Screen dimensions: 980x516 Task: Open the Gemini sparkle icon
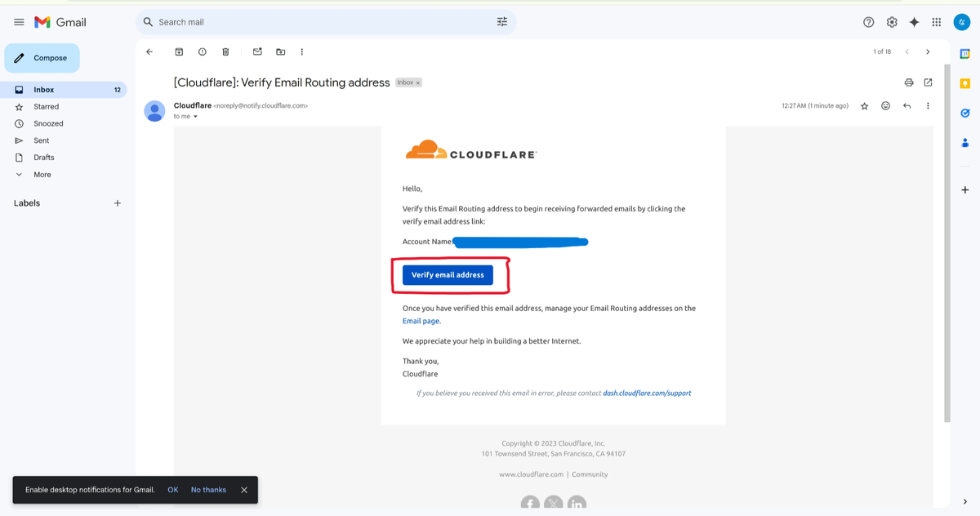point(915,22)
